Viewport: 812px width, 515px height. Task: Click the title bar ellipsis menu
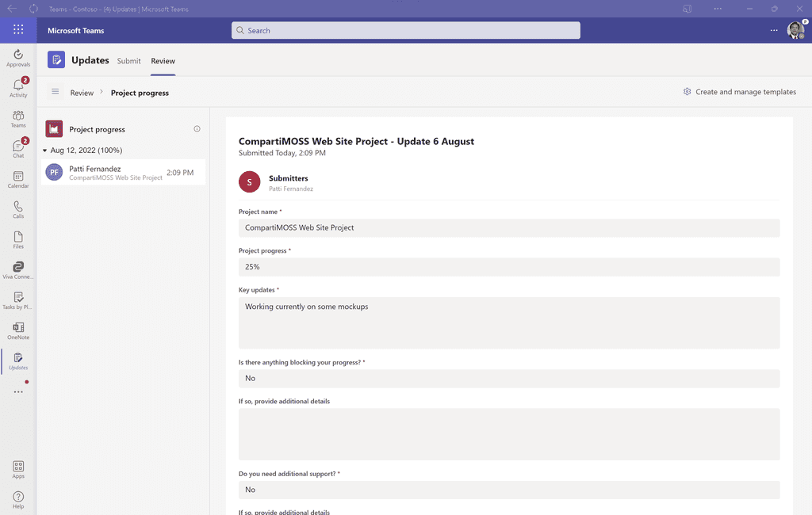718,9
